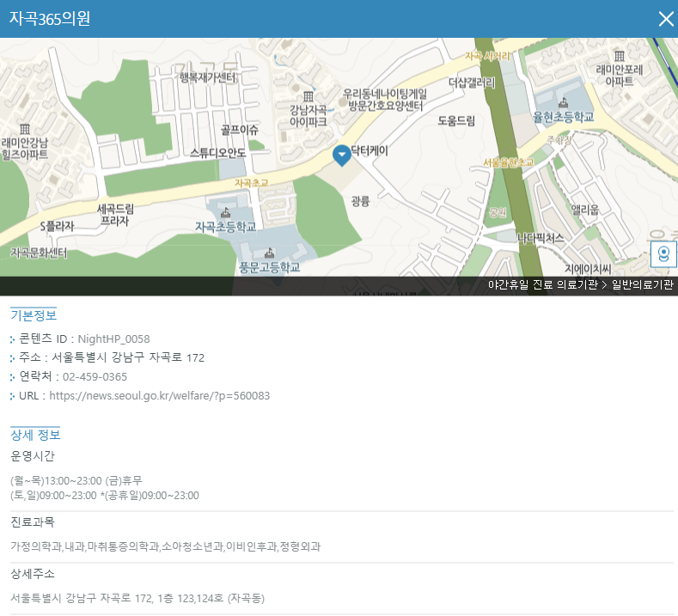Click the 지에이치씨 map label

coord(588,269)
